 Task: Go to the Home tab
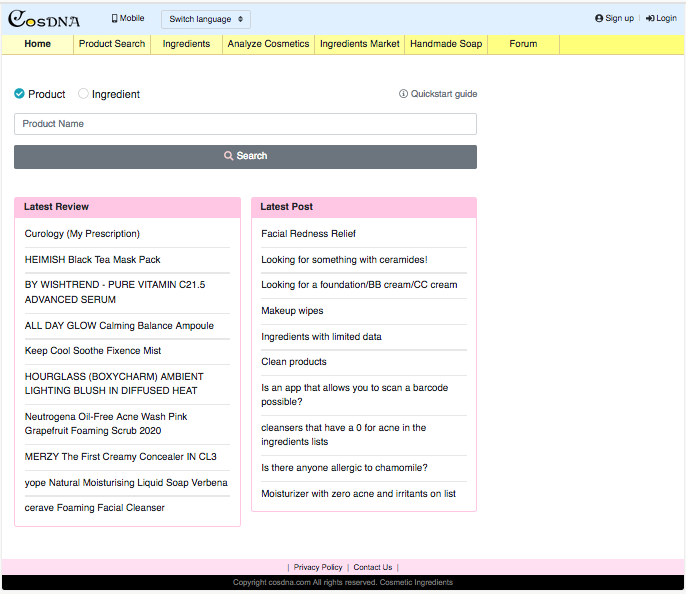tap(38, 44)
